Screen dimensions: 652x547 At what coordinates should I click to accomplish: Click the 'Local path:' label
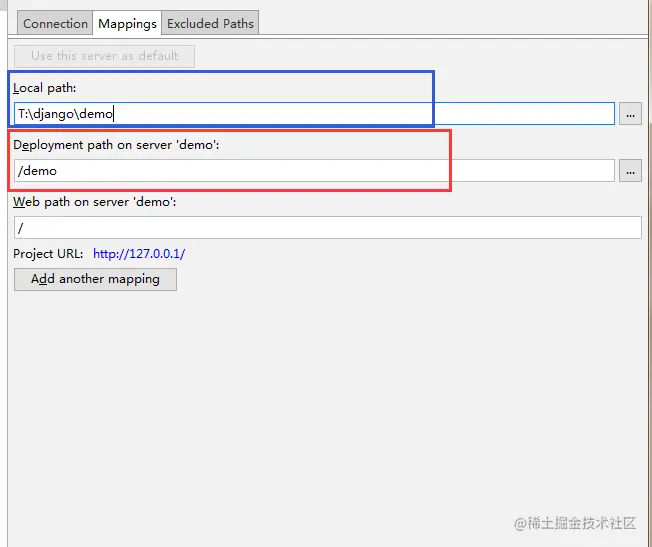click(44, 88)
